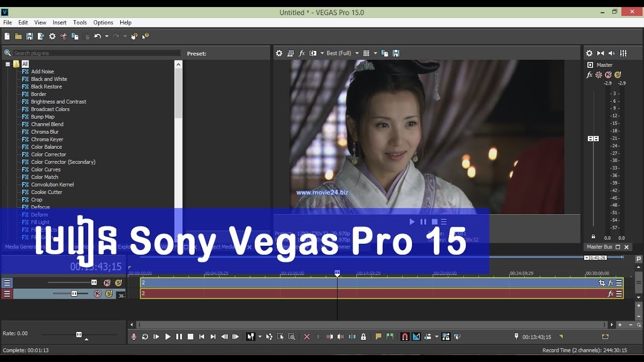Image resolution: width=644 pixels, height=362 pixels.
Task: Open auto ripple mode dropdown arrow
Action: pos(436,337)
